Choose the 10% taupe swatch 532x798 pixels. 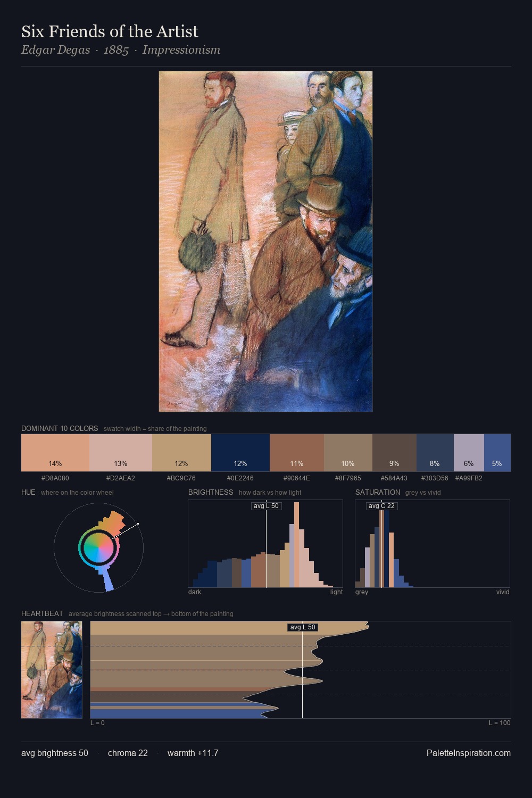[x=348, y=453]
